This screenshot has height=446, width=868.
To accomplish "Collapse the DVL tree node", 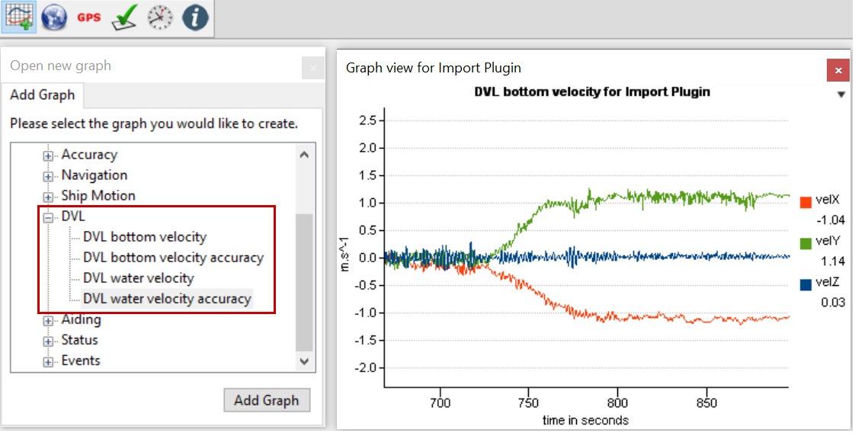I will 48,217.
